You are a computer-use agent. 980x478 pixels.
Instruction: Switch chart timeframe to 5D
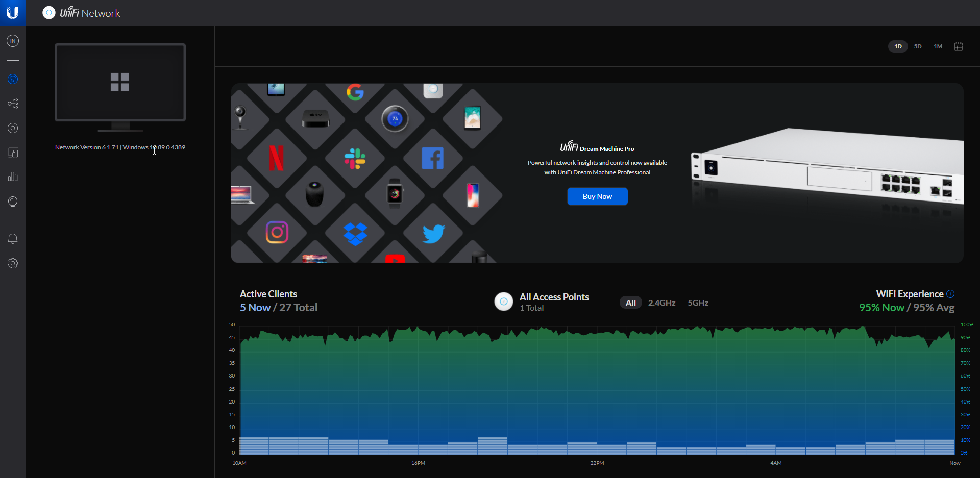click(x=917, y=46)
